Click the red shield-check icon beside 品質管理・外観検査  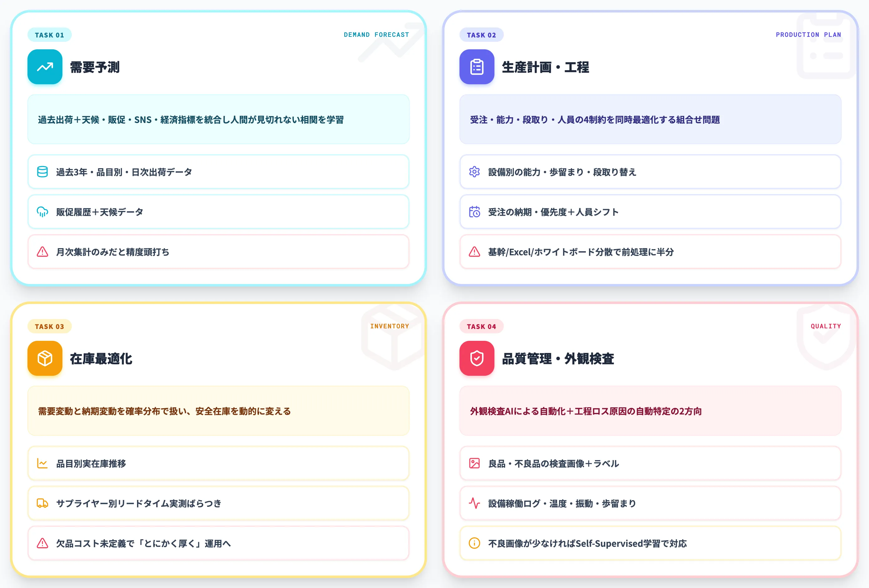[x=477, y=358]
